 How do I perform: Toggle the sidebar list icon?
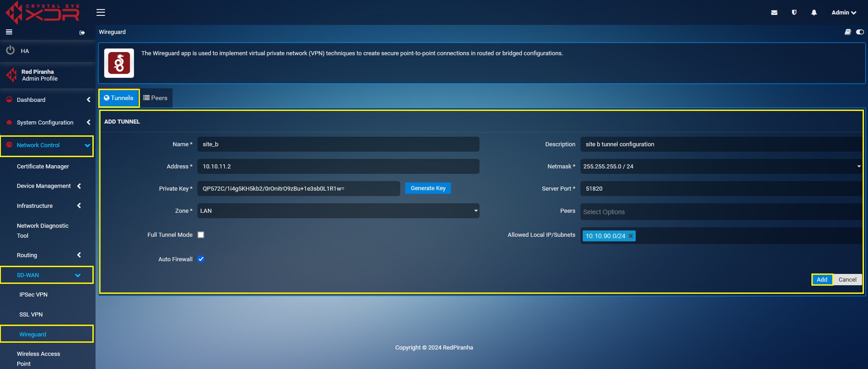pos(9,32)
